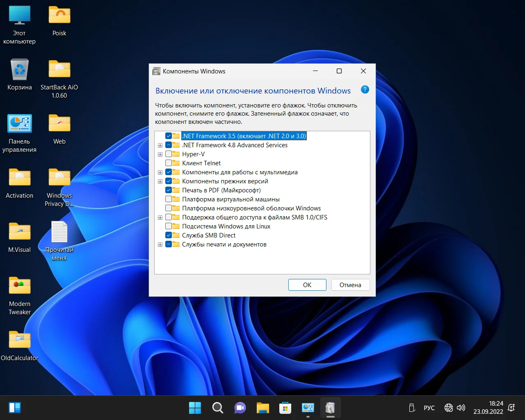This screenshot has height=420, width=525.
Task: Click the blue help question mark icon
Action: click(x=365, y=90)
